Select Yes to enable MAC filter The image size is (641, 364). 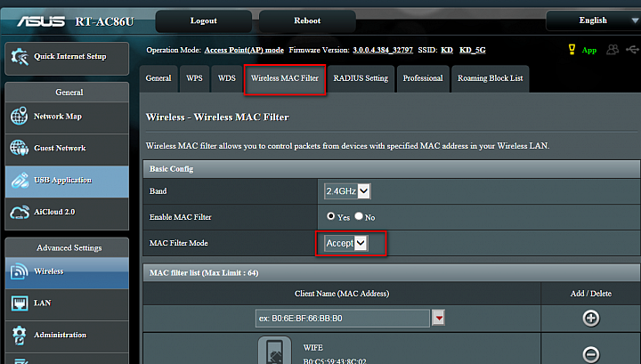(330, 216)
